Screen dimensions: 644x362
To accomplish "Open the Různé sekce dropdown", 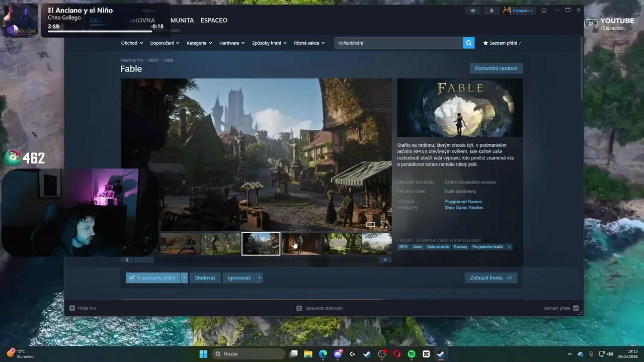I will pyautogui.click(x=309, y=43).
